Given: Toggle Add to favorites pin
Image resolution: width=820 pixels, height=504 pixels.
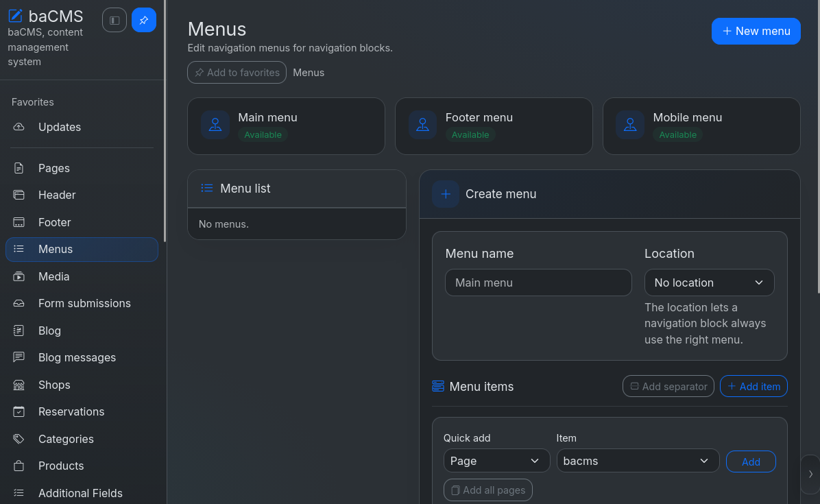Looking at the screenshot, I should (x=237, y=73).
